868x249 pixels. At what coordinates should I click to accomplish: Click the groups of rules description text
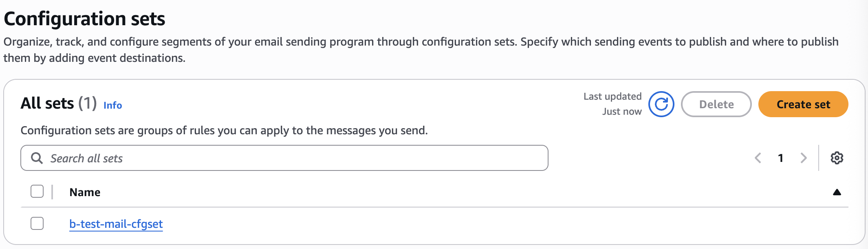click(224, 131)
